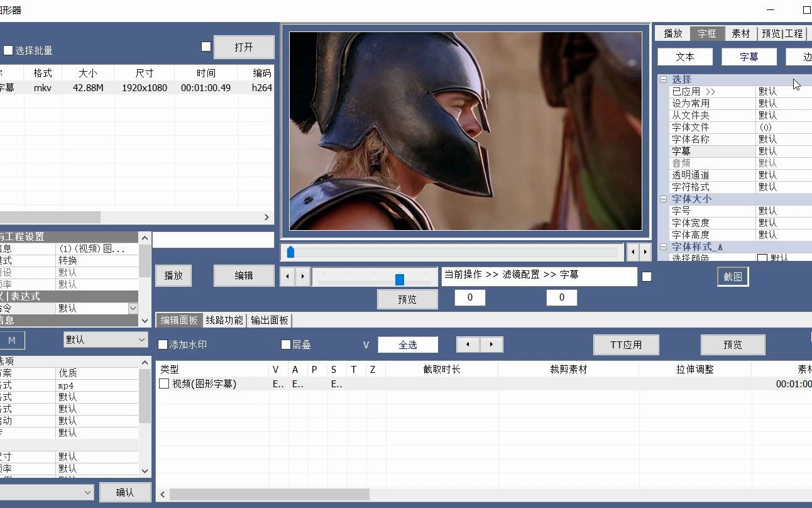Click the up arrow of the 工程设置 panel scrollbar
This screenshot has width=812, height=508.
(145, 238)
